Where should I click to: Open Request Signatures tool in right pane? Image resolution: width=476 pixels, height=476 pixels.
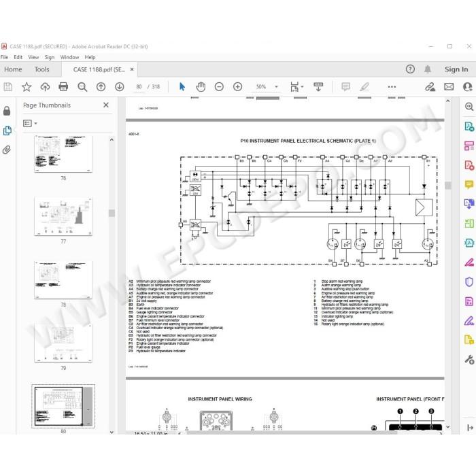[x=469, y=262]
